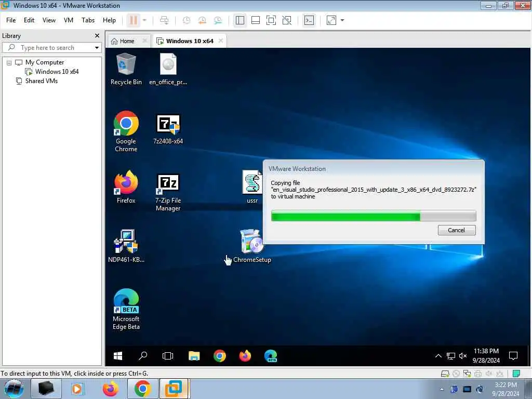Open the Edit menu
532x399 pixels.
pyautogui.click(x=29, y=20)
